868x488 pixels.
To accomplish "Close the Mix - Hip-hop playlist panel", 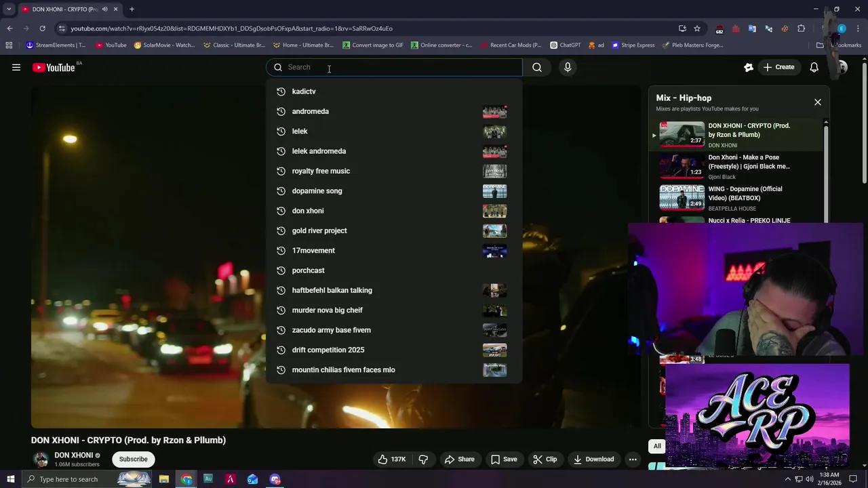I will (817, 102).
